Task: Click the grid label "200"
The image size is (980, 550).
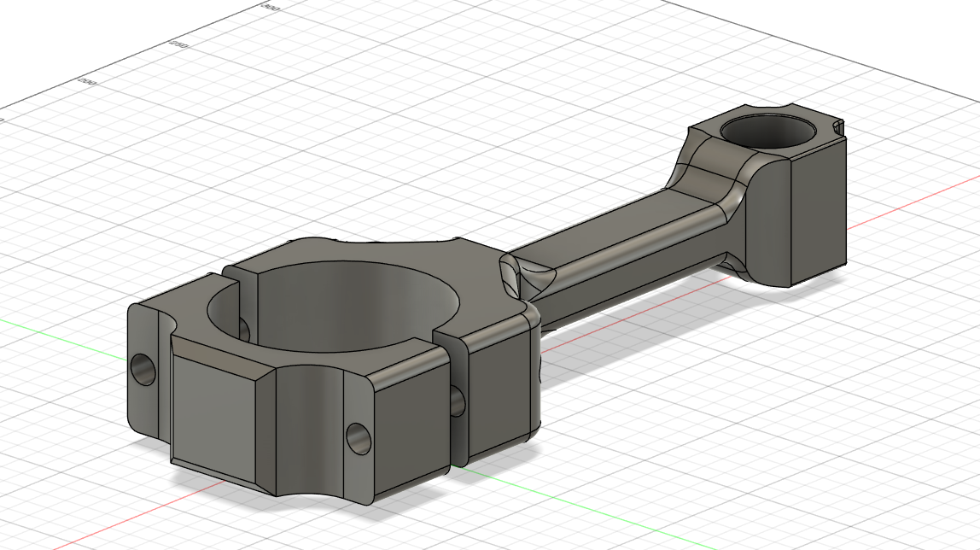Action: click(87, 82)
